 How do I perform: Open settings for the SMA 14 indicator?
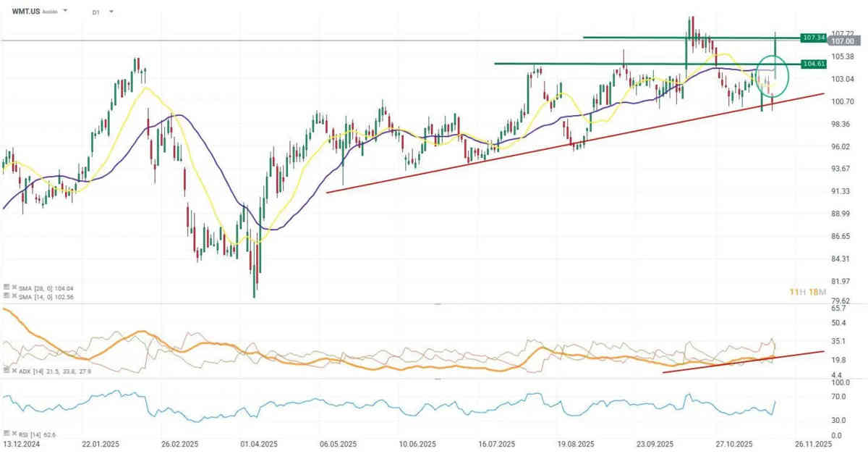6,295
